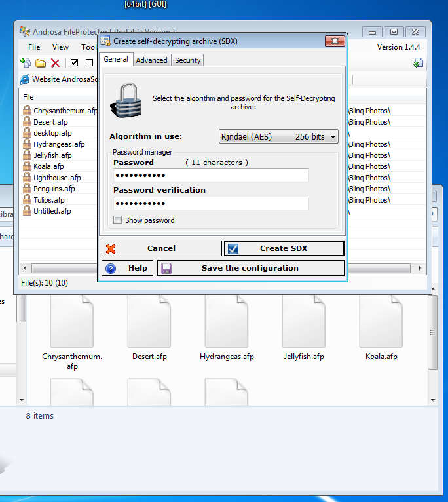Select the Untitled.afp list row
The width and height of the screenshot is (448, 502).
59,211
